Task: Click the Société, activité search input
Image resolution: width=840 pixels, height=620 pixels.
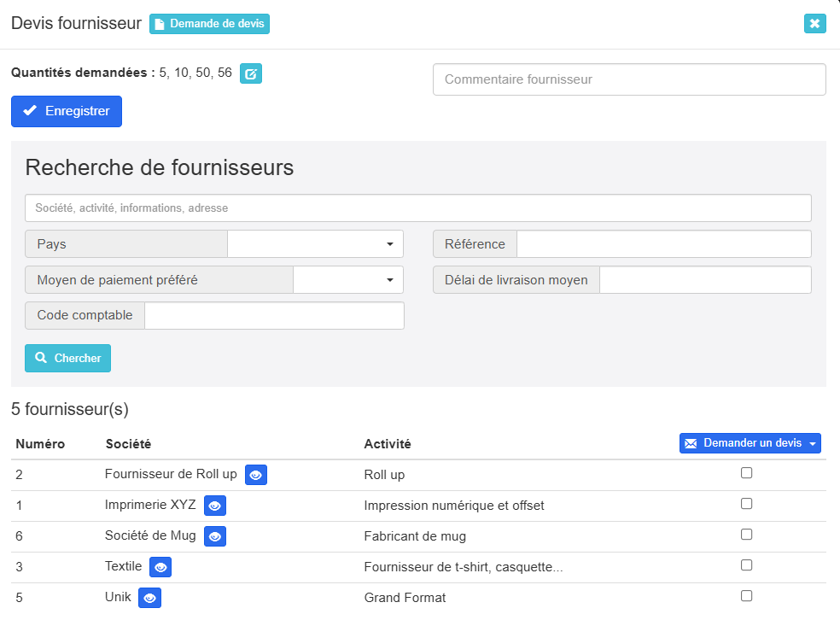Action: point(418,208)
